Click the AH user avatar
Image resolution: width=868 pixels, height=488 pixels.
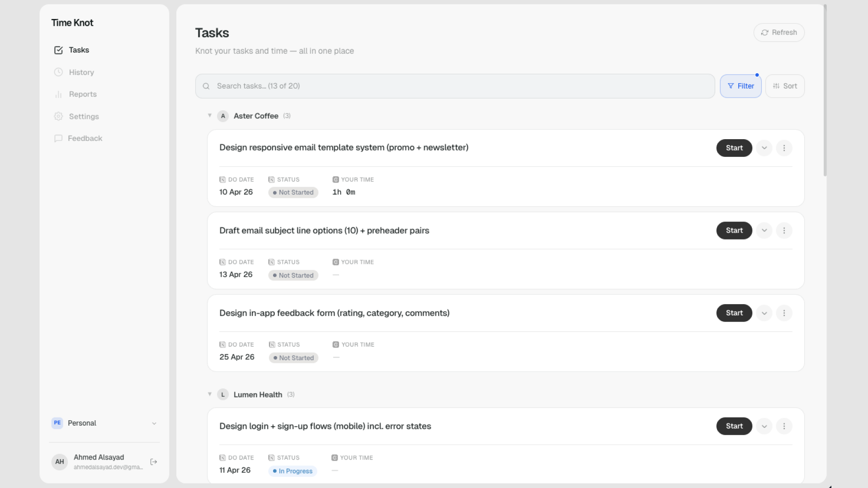click(x=60, y=462)
